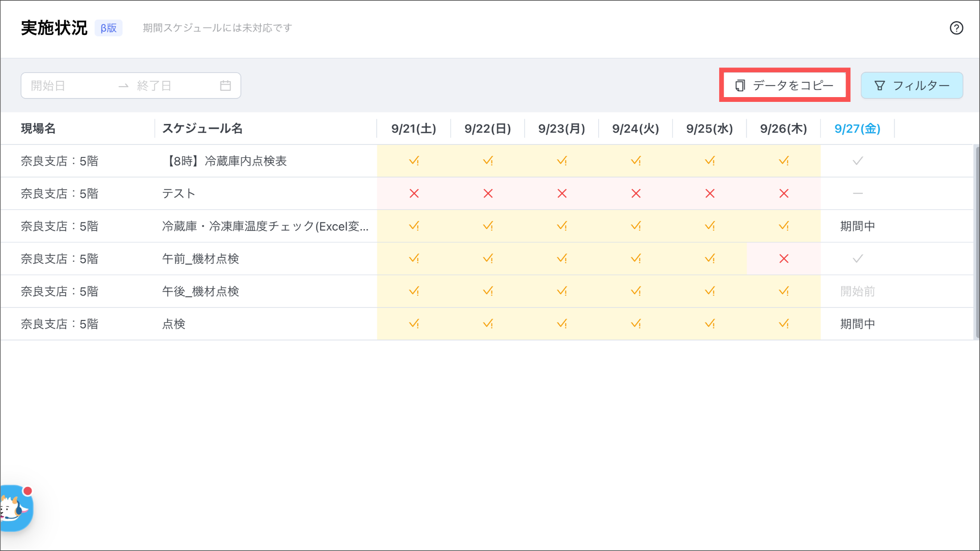Viewport: 980px width, 551px height.
Task: Click red X for 午前_機材点検 on 9/26
Action: [x=784, y=259]
